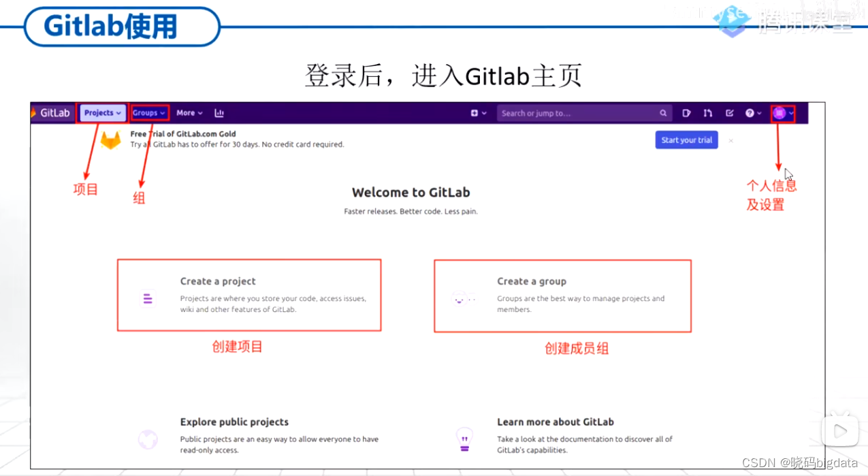Expand the More menu in navbar
Viewport: 868px width, 476px height.
pos(189,113)
